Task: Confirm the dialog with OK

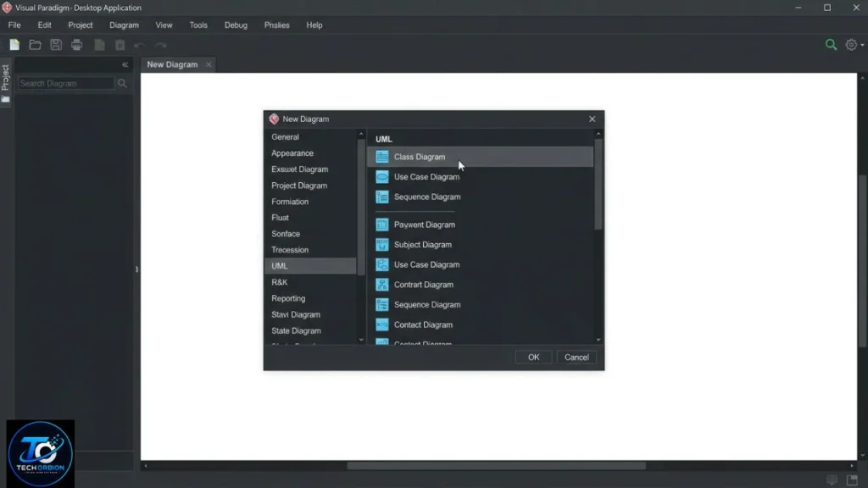Action: [533, 358]
